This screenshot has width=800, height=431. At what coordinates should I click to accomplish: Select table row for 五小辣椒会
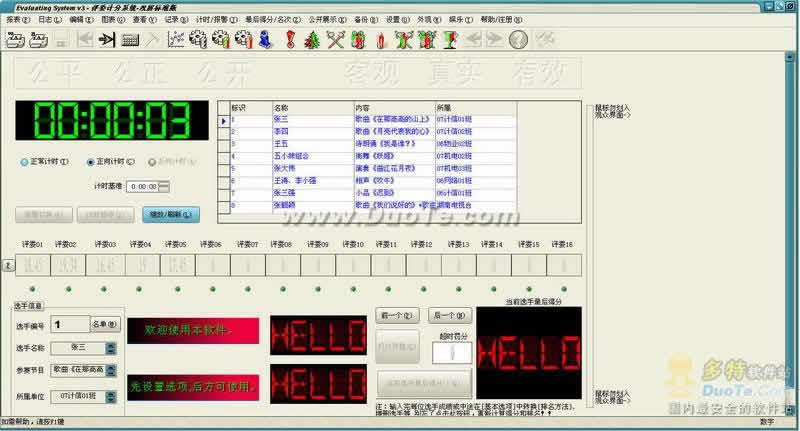click(x=373, y=156)
